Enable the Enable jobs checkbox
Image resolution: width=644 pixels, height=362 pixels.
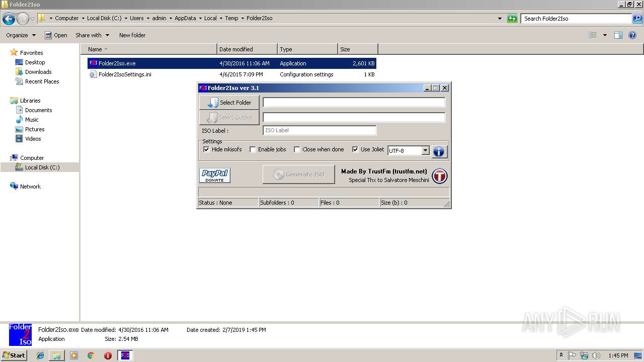(253, 149)
